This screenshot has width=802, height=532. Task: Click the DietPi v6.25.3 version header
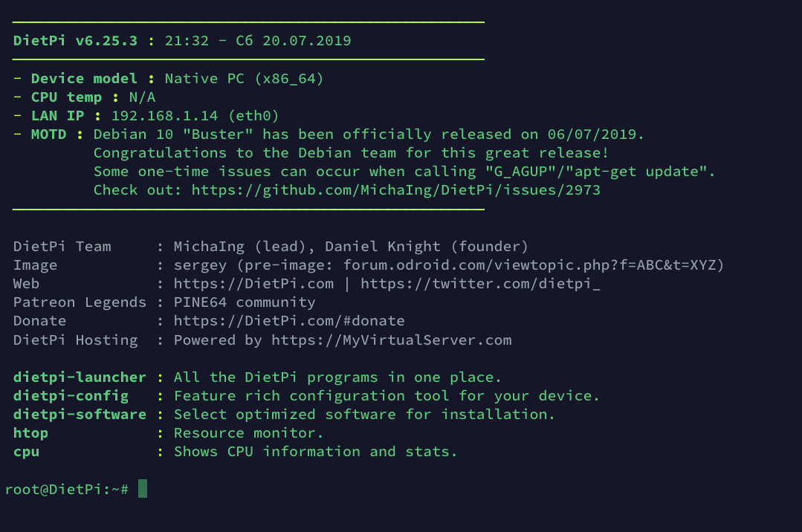(x=75, y=41)
